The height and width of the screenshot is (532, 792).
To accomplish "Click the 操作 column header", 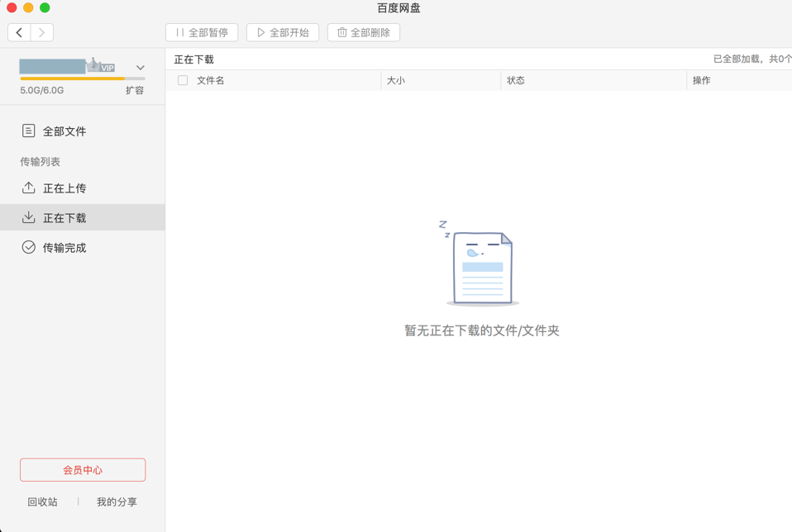I will click(702, 80).
